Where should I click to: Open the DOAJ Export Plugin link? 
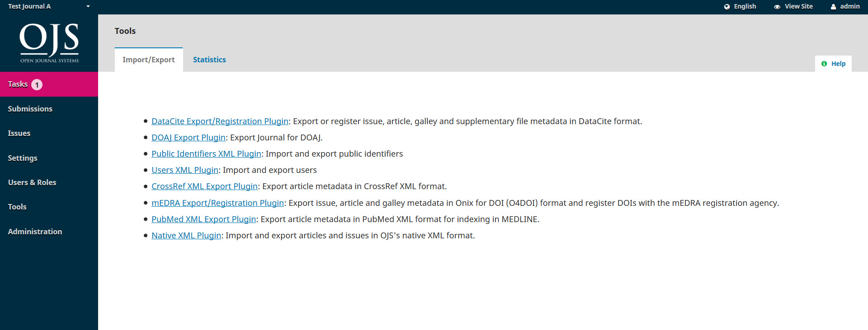[189, 137]
